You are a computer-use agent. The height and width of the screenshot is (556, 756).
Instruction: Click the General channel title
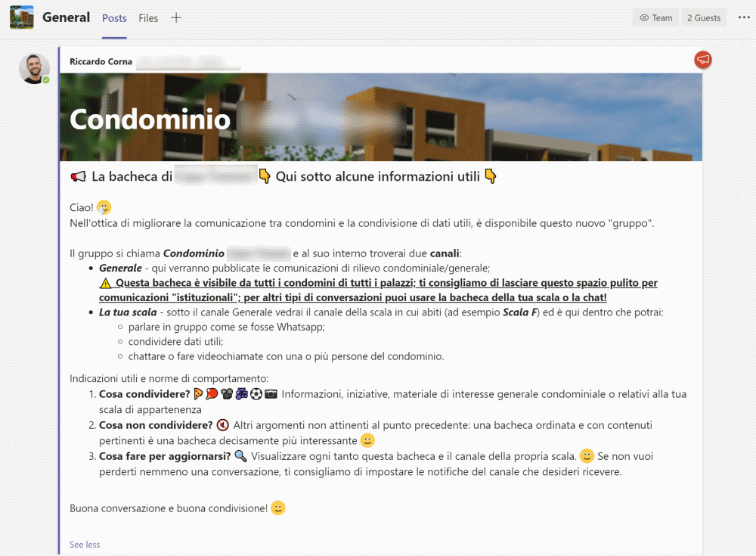point(66,17)
